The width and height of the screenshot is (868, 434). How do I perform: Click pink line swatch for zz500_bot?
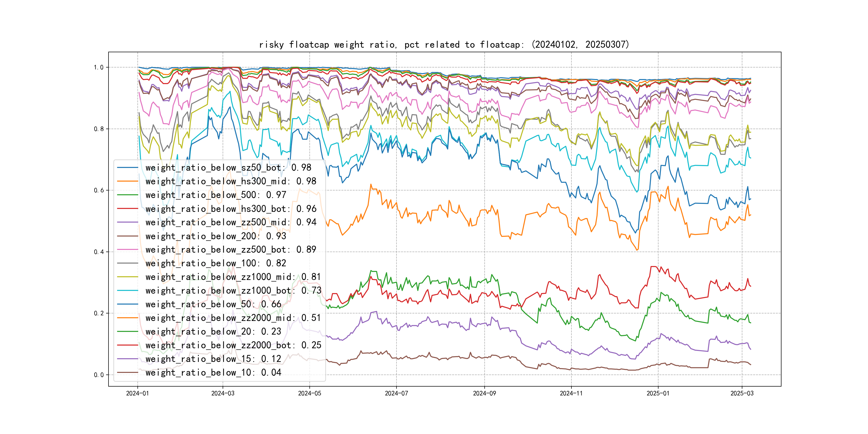pyautogui.click(x=128, y=250)
